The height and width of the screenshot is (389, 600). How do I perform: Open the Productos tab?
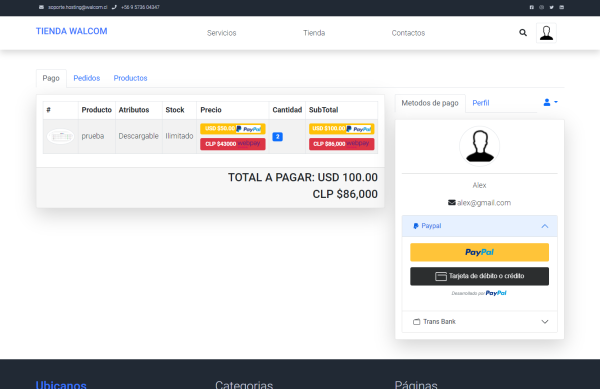tap(130, 78)
